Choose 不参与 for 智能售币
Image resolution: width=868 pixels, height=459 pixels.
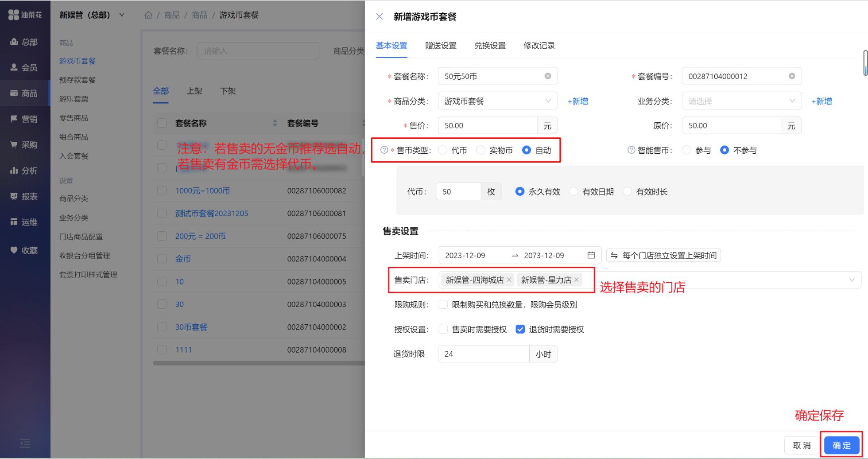[725, 150]
